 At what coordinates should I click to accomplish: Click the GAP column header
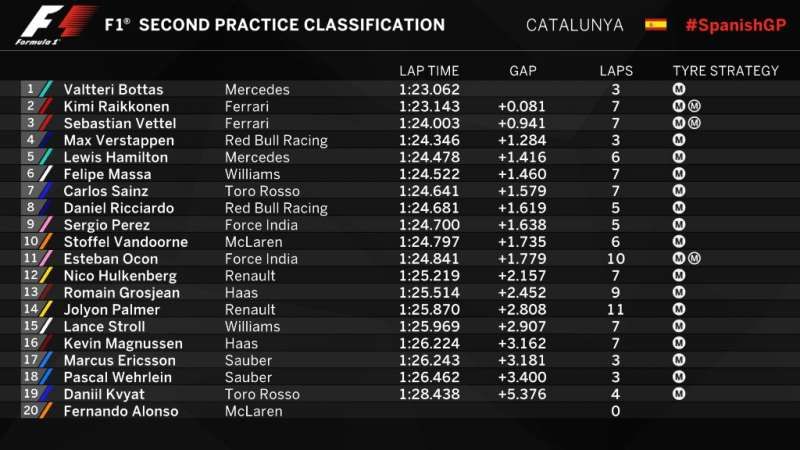524,71
